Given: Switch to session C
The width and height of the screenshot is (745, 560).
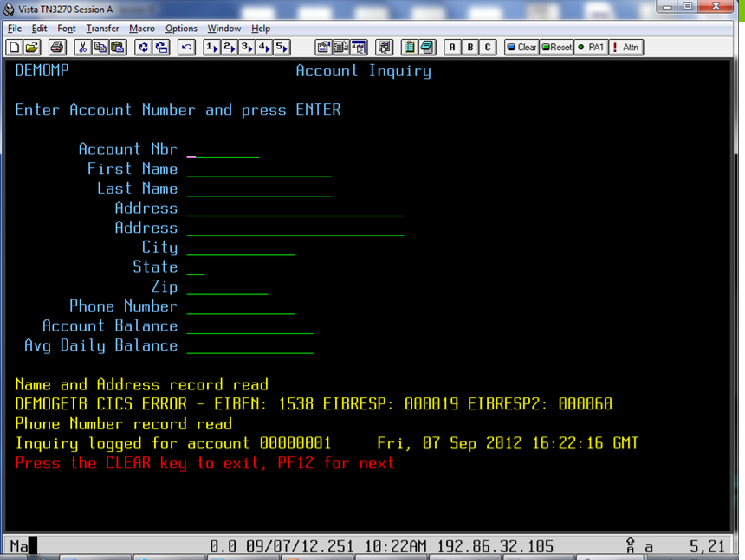Looking at the screenshot, I should click(487, 48).
